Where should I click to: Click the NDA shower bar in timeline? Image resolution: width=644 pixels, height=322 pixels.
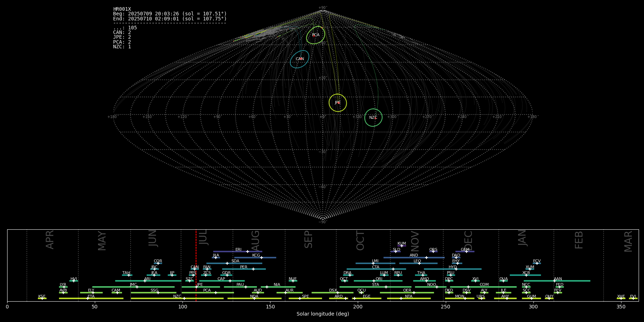click(x=254, y=298)
